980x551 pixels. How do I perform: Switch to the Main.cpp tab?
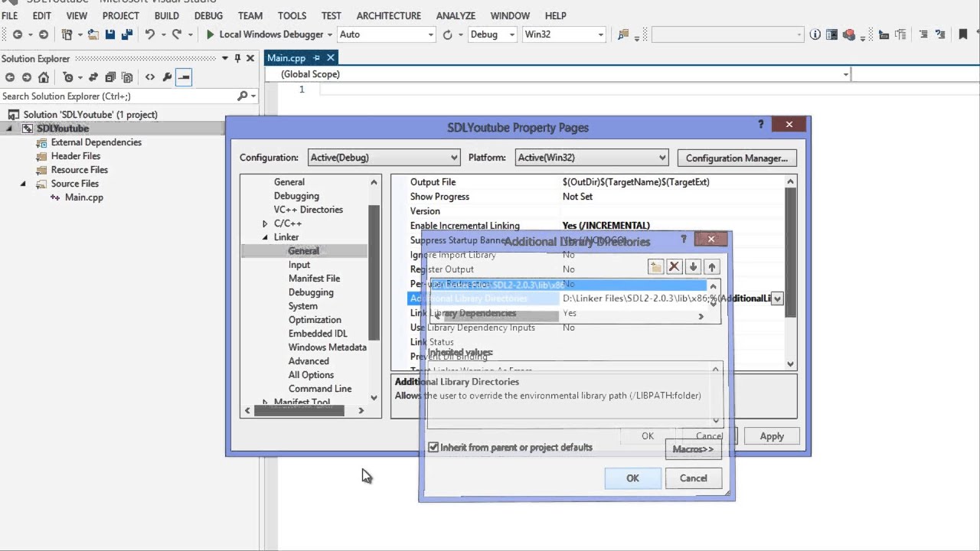[286, 58]
